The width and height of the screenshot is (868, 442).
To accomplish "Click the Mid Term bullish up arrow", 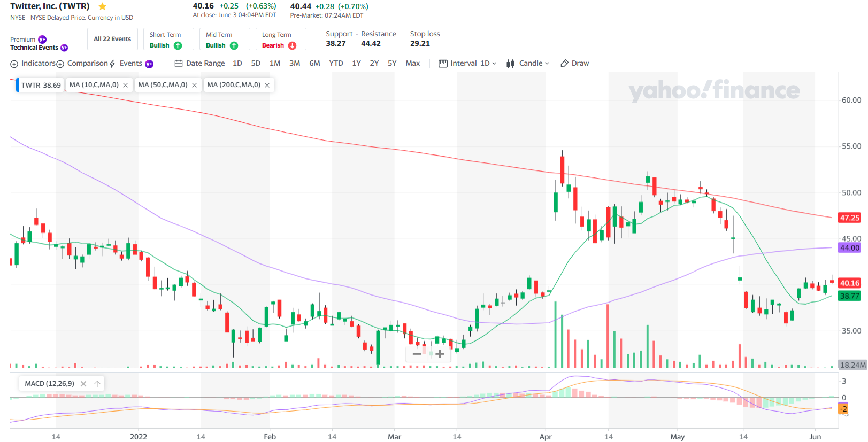I will pos(234,46).
